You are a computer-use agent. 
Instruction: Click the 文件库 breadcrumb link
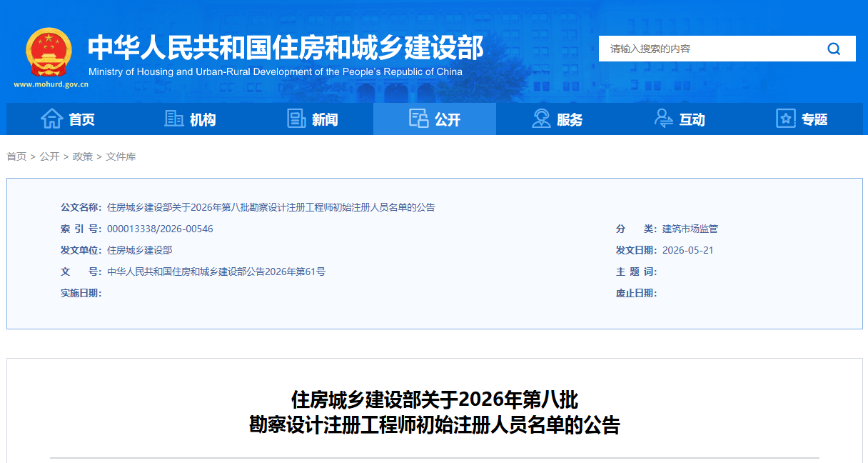coord(121,156)
